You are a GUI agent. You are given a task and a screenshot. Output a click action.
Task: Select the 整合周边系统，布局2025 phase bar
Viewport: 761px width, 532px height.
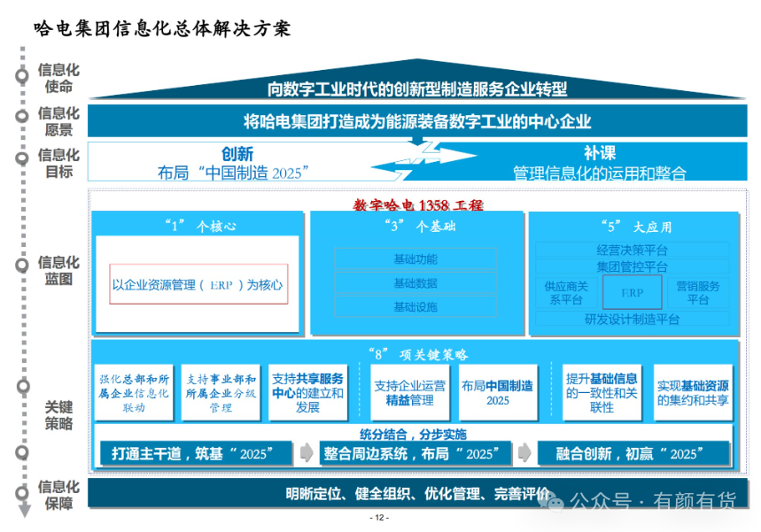(x=415, y=453)
